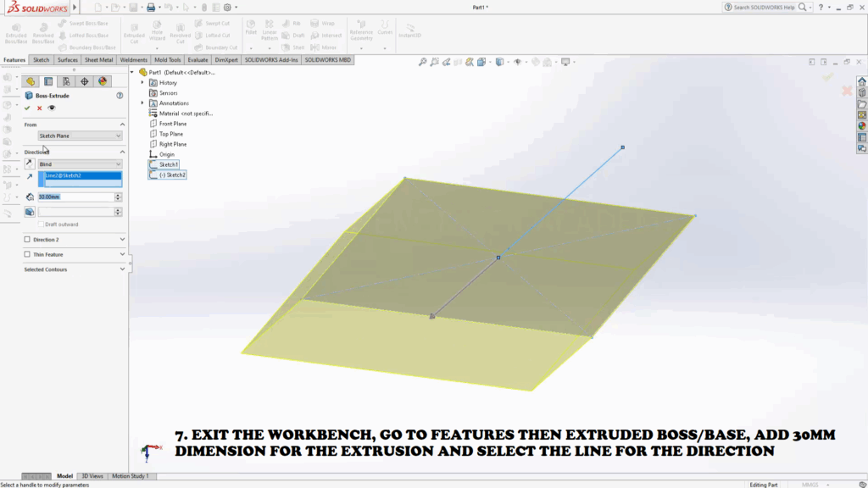Click the Reverse Direction arrow button
The width and height of the screenshot is (868, 488).
[30, 164]
